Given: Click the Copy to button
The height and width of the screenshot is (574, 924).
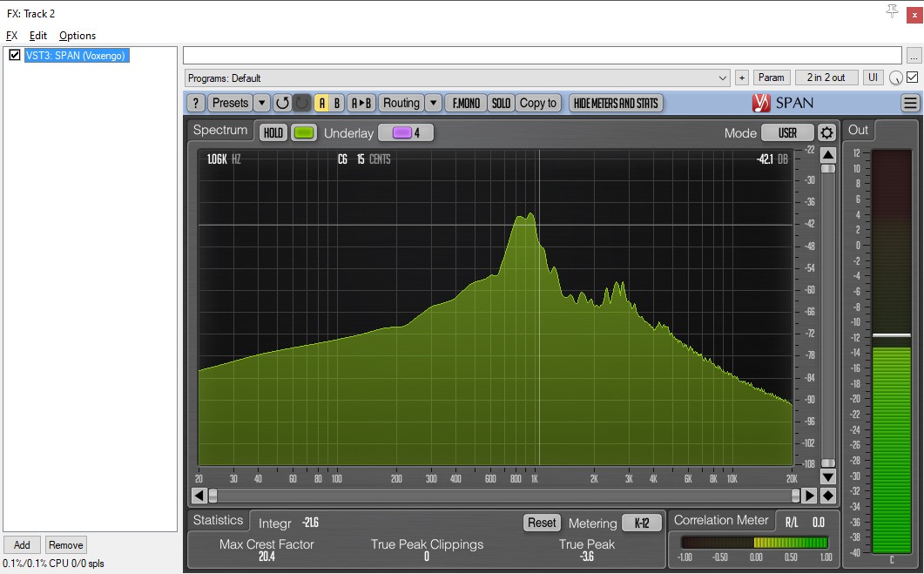Looking at the screenshot, I should (538, 103).
